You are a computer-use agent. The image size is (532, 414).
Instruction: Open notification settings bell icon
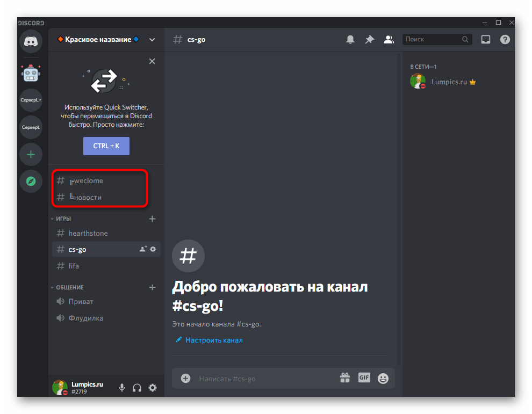click(x=350, y=40)
